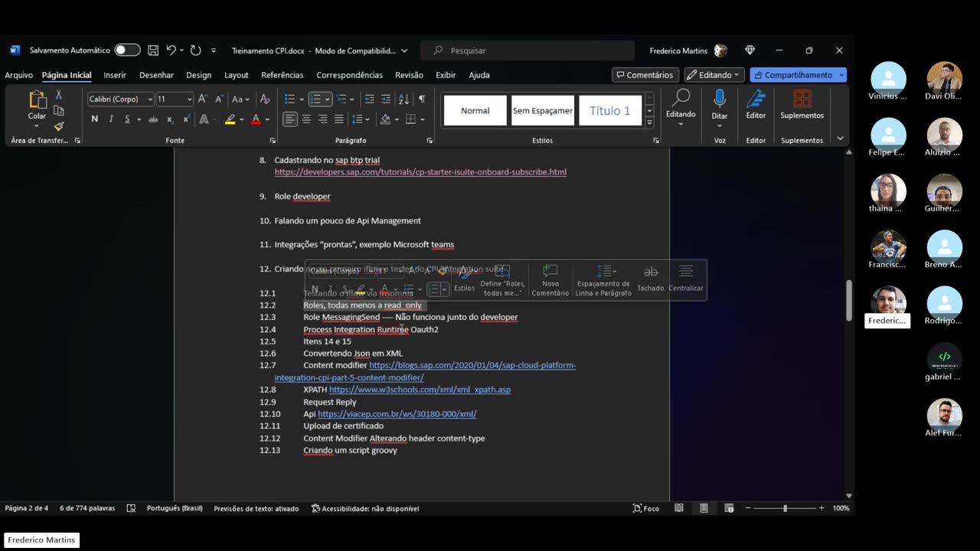980x551 pixels.
Task: Open the developers.sap.com tutorial link
Action: 420,172
